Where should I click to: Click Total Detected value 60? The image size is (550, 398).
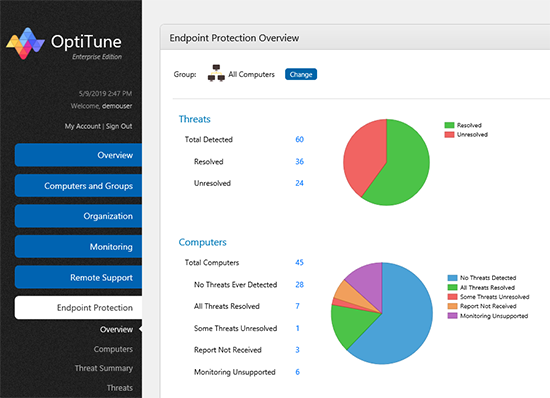[x=299, y=140]
